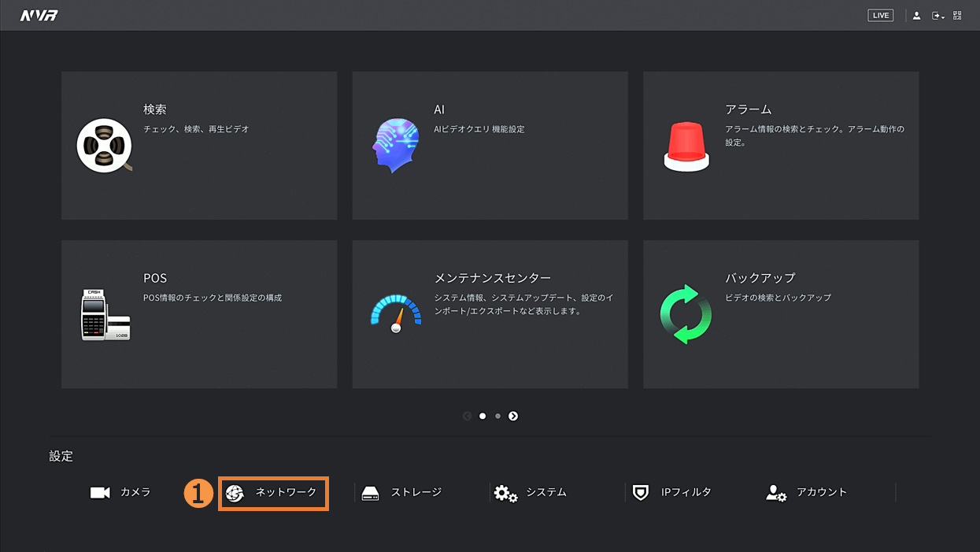Click the user profile icon in header
The image size is (980, 552).
916,16
